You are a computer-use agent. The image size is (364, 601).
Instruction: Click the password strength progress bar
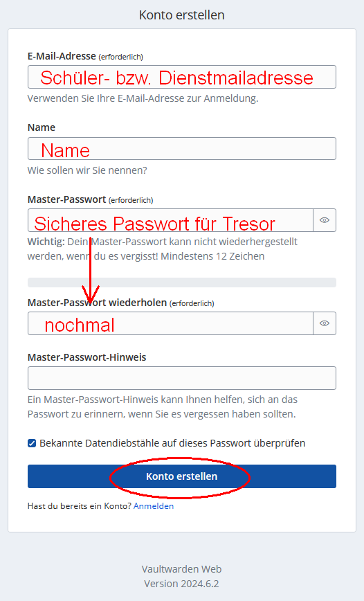181,282
